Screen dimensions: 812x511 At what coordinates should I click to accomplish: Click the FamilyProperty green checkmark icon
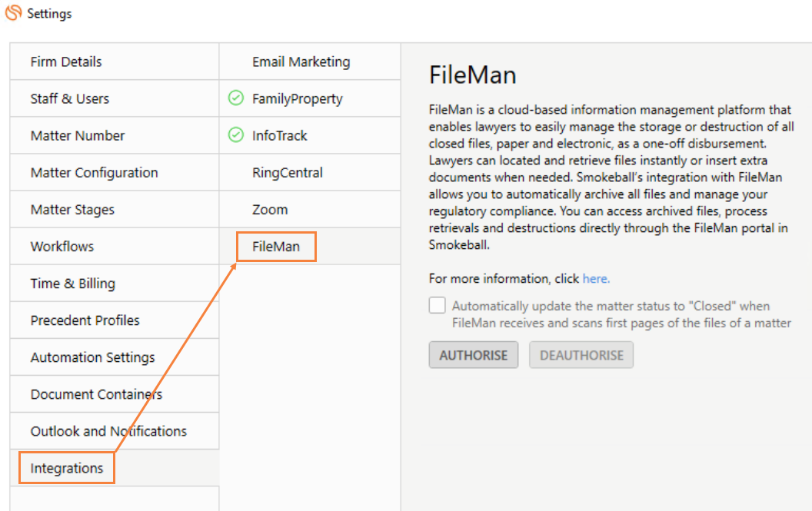pyautogui.click(x=235, y=98)
